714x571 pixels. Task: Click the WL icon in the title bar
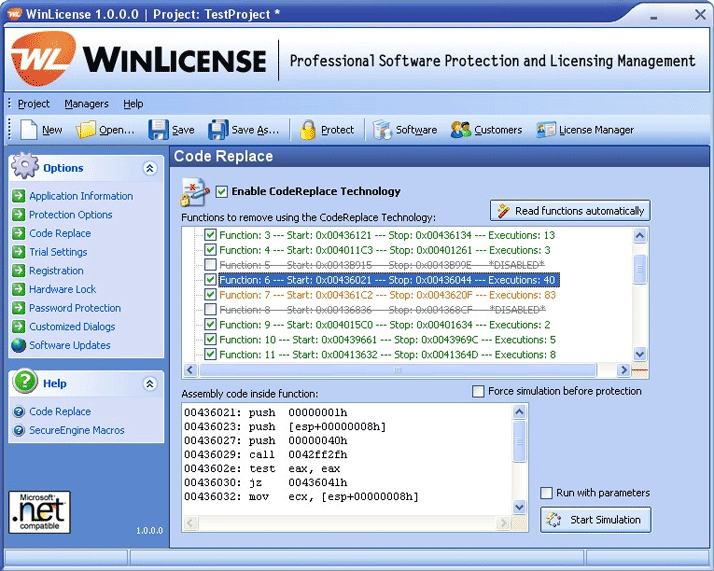tap(15, 14)
